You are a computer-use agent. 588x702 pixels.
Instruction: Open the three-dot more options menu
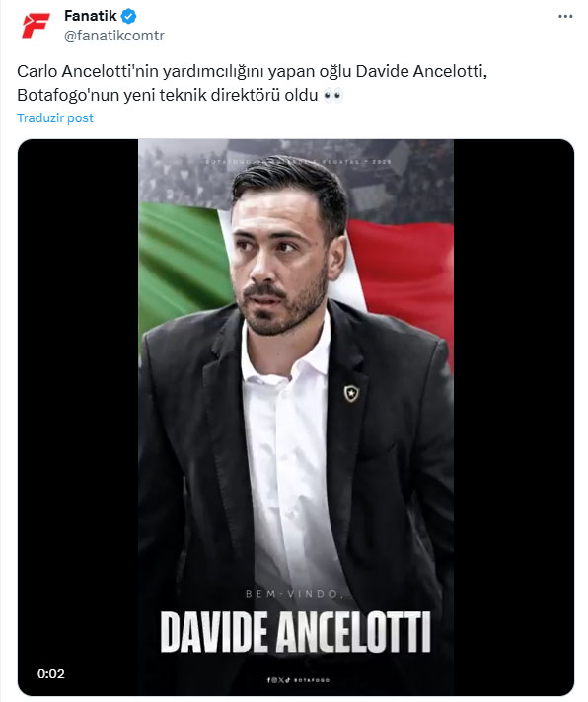click(565, 17)
